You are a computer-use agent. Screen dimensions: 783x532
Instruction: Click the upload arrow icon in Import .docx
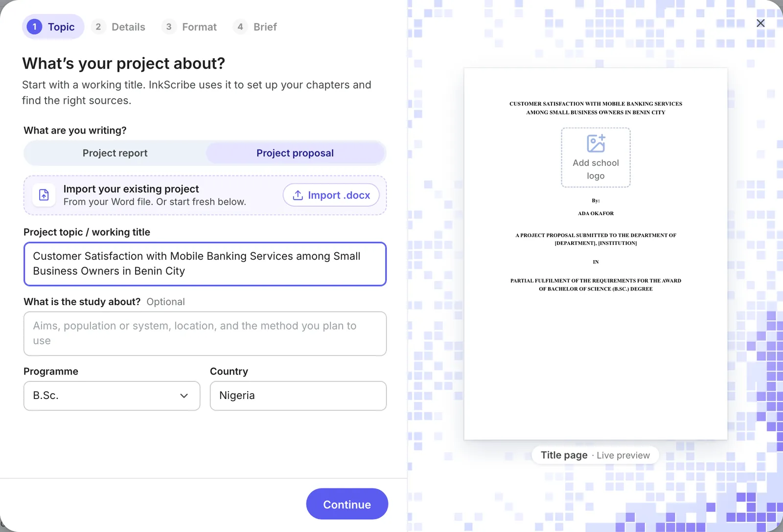click(298, 195)
